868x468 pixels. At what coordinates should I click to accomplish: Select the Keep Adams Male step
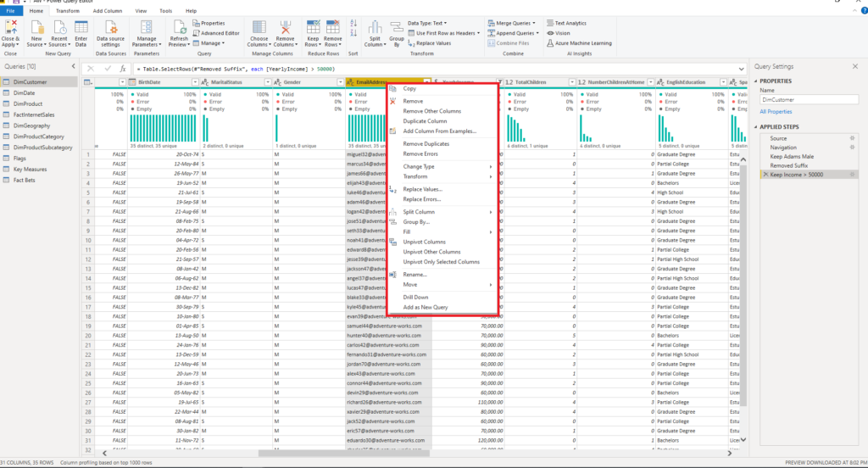[x=792, y=157]
